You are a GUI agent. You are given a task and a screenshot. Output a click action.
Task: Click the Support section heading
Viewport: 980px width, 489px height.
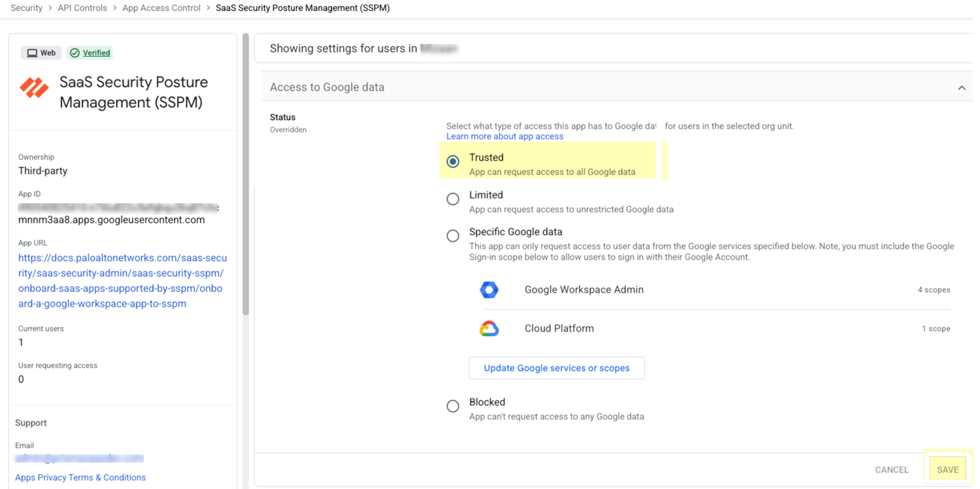[31, 423]
